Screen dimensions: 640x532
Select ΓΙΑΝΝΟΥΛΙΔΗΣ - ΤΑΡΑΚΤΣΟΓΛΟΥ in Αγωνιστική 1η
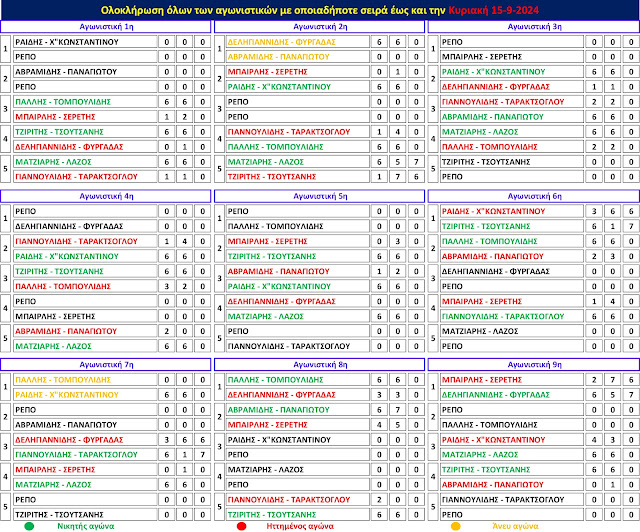coord(85,177)
